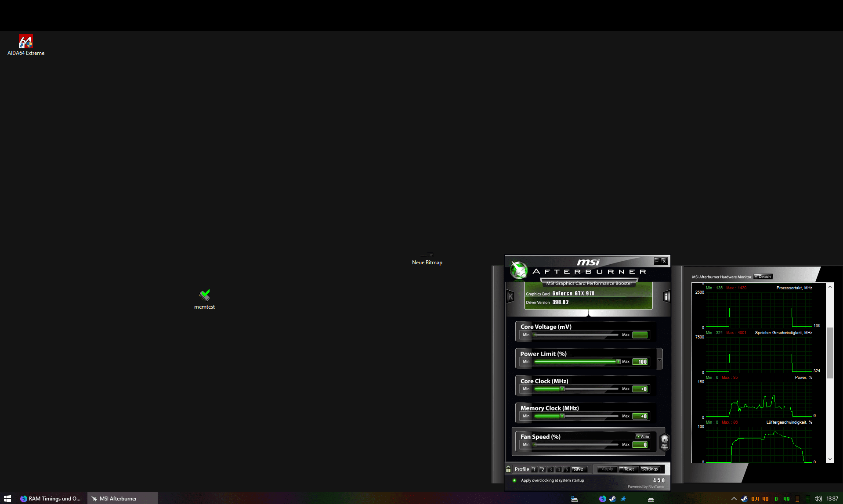This screenshot has width=843, height=504.
Task: Toggle Auto fan speed control
Action: pyautogui.click(x=643, y=436)
